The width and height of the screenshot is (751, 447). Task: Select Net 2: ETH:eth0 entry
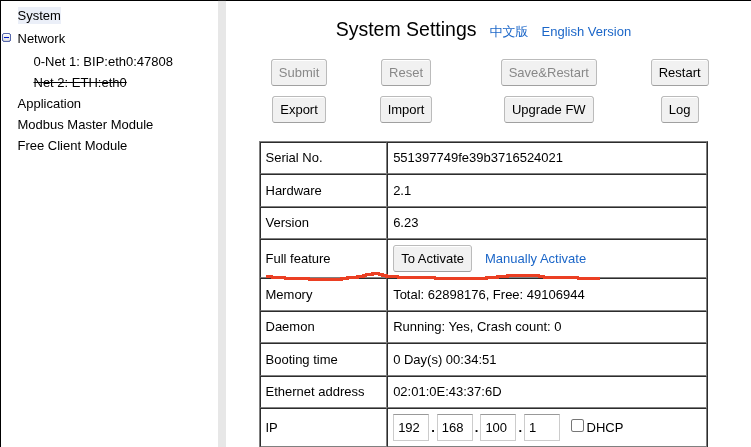tap(80, 82)
